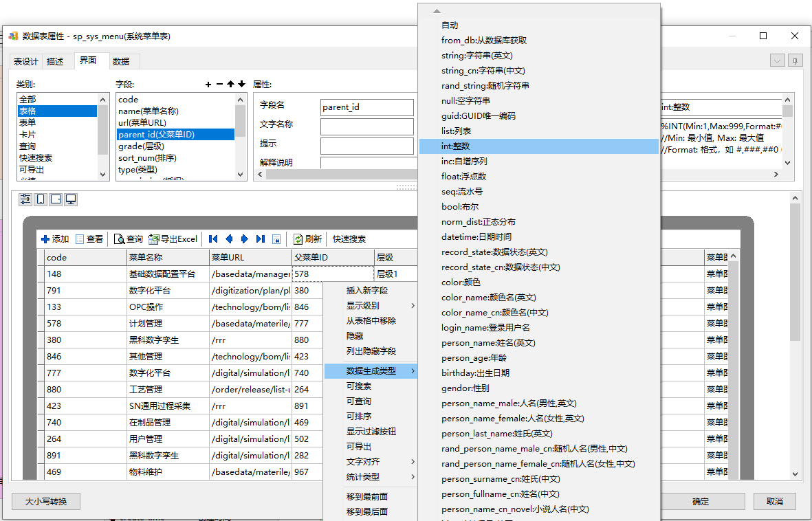Click the 添加 toolbar button
This screenshot has width=812, height=521.
(55, 239)
